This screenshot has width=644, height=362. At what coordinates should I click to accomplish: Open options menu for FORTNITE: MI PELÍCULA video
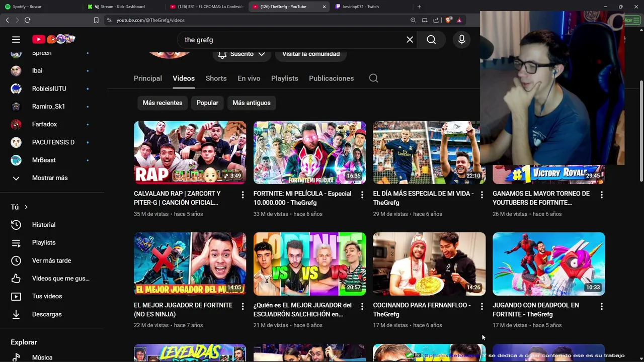point(362,195)
